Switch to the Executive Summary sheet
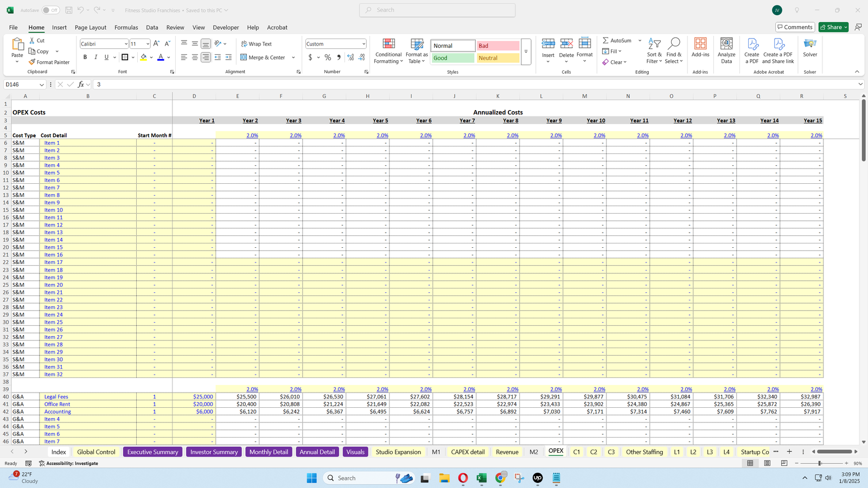868x488 pixels. tap(152, 452)
